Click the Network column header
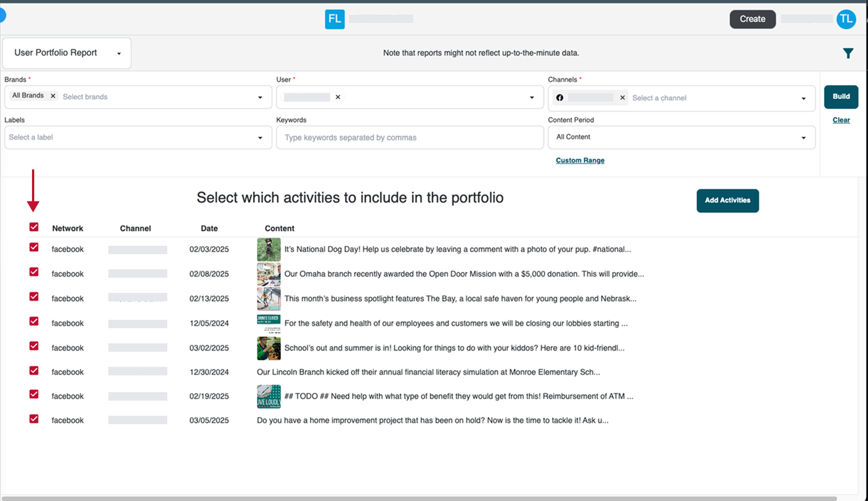This screenshot has height=501, width=868. [67, 228]
